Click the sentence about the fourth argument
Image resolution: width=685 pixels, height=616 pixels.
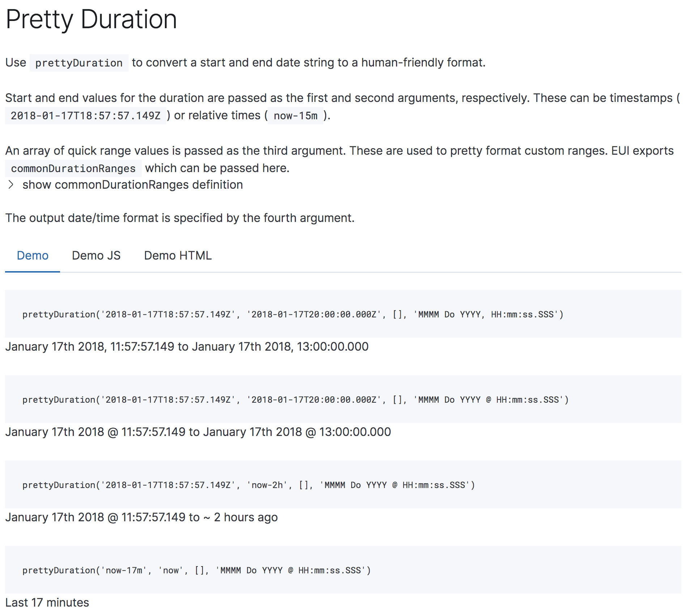pos(180,218)
